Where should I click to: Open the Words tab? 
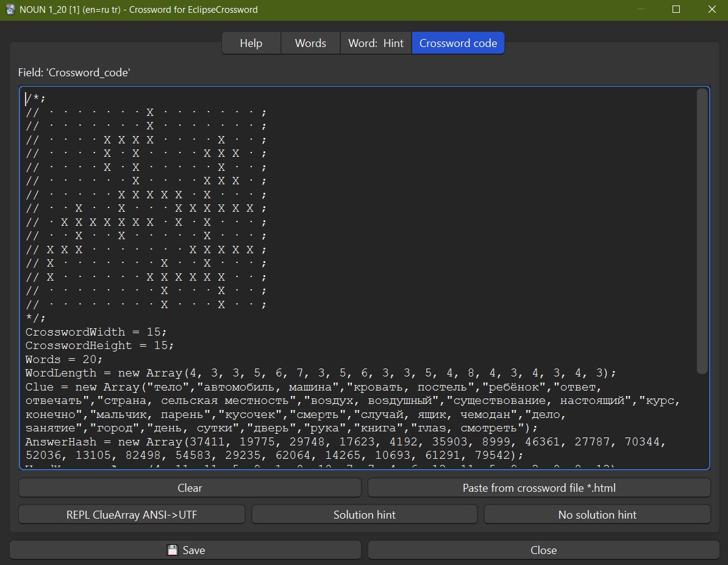[x=310, y=43]
